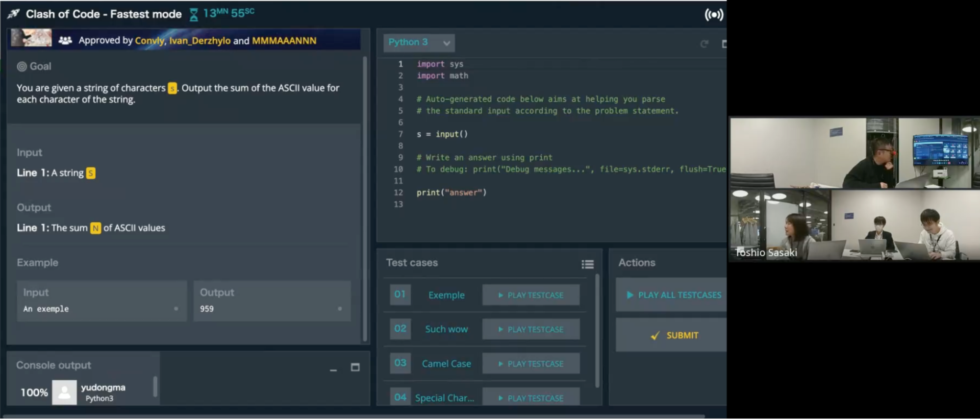Play the Special Char testcase
Image resolution: width=980 pixels, height=419 pixels.
531,397
